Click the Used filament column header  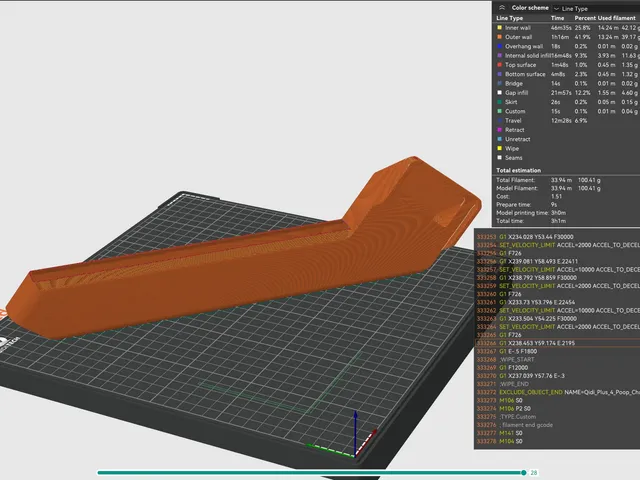coord(616,18)
